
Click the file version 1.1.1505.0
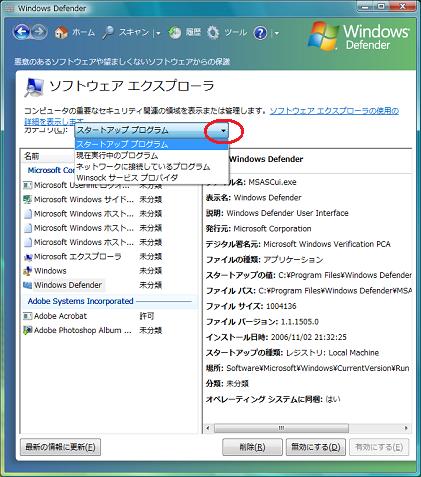click(x=300, y=322)
